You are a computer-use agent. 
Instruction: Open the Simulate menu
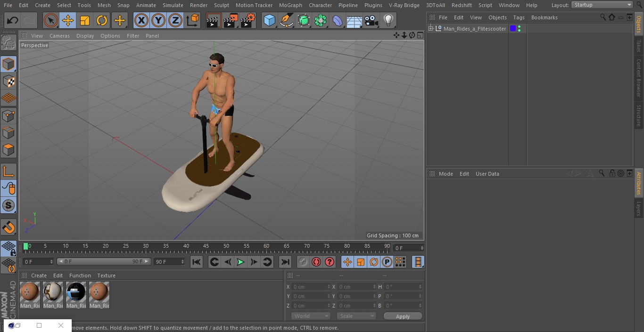[173, 5]
